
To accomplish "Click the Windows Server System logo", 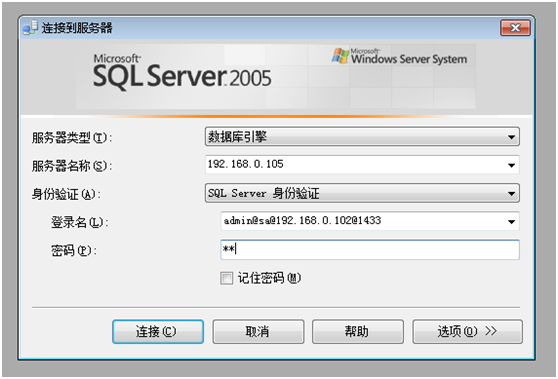I will pyautogui.click(x=399, y=57).
